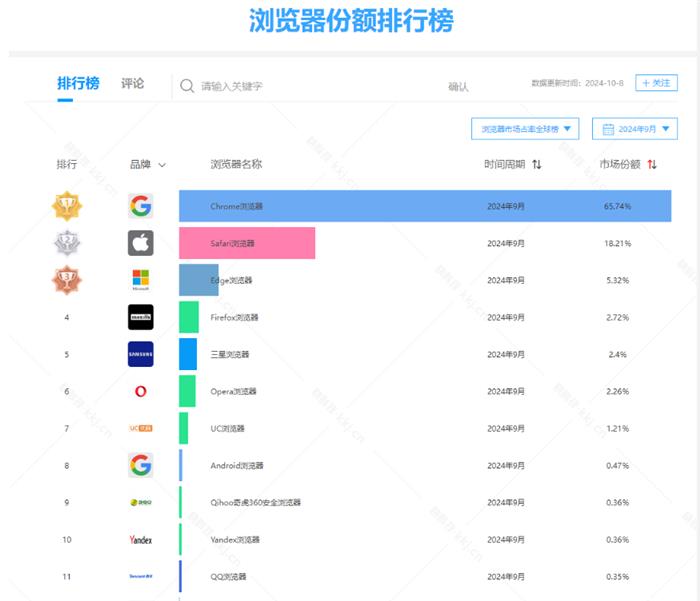Screen dimensions: 700x601
Task: Open the Opera logo icon
Action: pyautogui.click(x=141, y=392)
